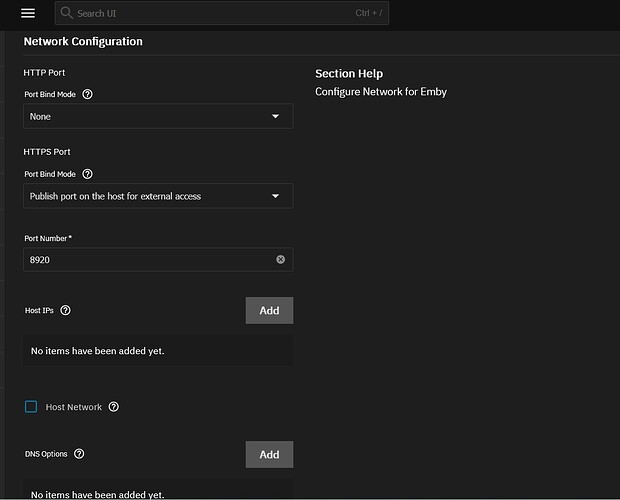Show help tooltip for DNS Options

[79, 454]
